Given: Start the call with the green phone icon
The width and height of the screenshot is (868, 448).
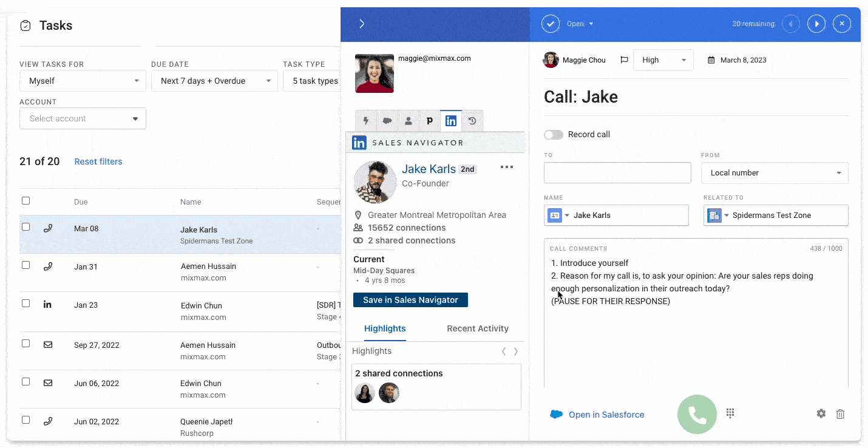Looking at the screenshot, I should (697, 413).
